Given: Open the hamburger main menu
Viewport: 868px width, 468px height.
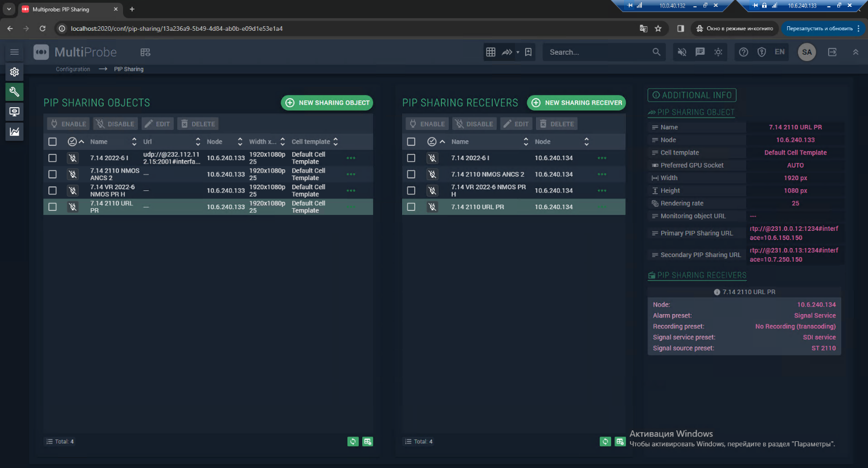Looking at the screenshot, I should coord(14,52).
